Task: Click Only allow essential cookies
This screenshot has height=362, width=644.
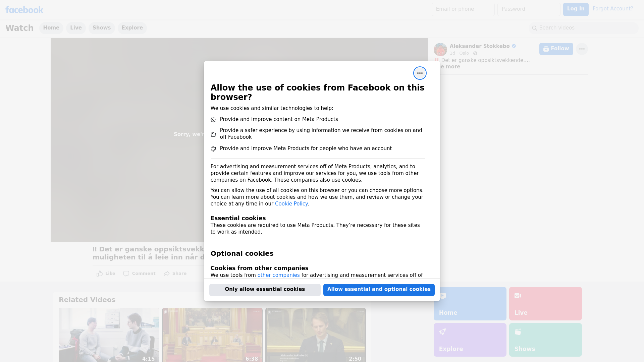Action: (x=265, y=290)
